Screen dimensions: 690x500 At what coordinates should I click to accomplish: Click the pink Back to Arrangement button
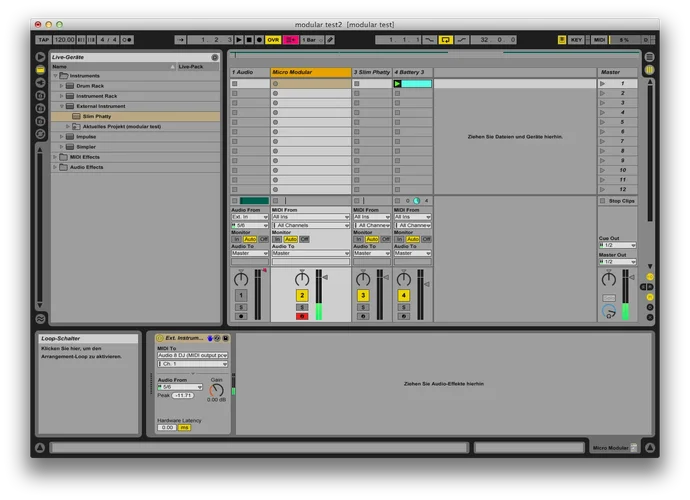point(290,40)
